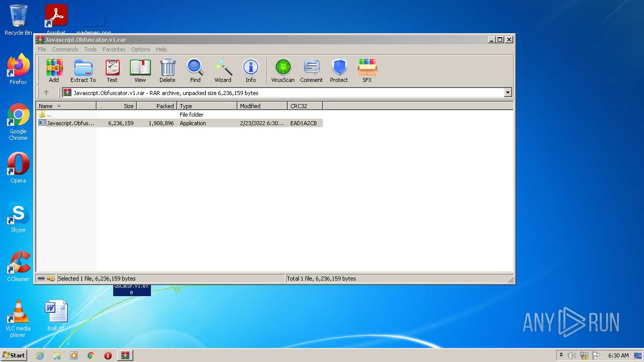Select the CCleaner desktop icon
644x362 pixels.
18,266
